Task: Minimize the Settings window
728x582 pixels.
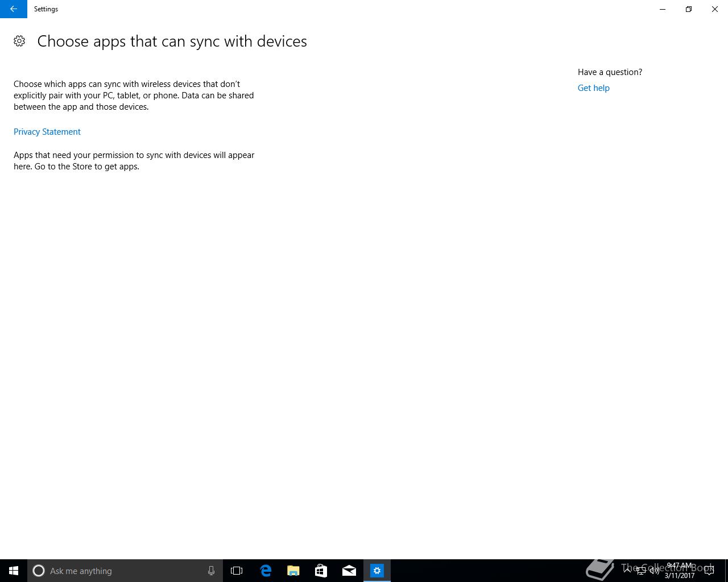Action: pos(663,9)
